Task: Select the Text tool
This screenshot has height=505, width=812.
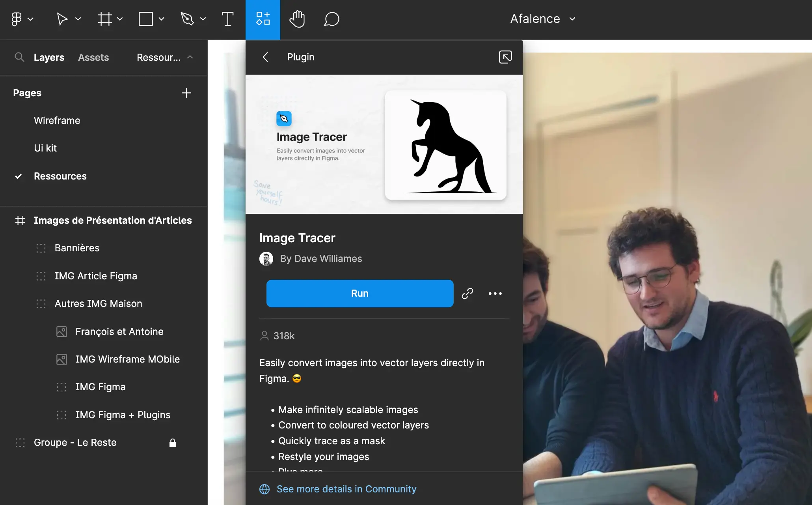Action: tap(227, 19)
